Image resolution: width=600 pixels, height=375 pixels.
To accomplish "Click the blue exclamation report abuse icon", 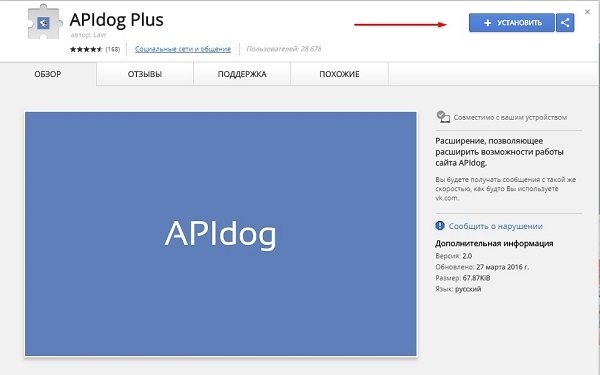I will point(440,226).
